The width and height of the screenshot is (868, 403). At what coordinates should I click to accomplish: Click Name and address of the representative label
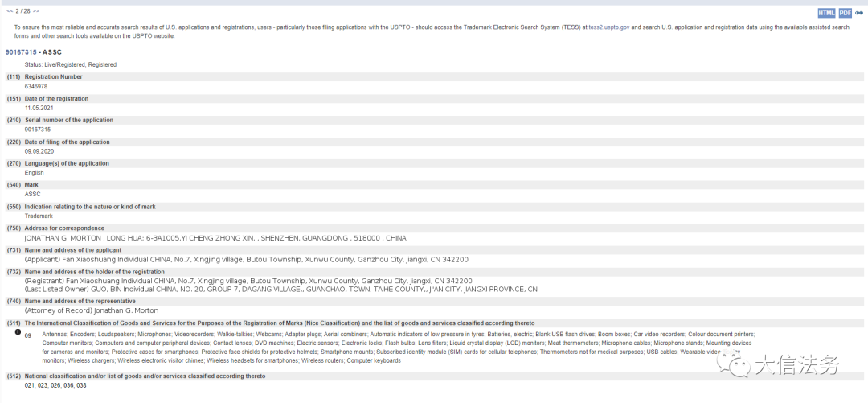point(80,302)
